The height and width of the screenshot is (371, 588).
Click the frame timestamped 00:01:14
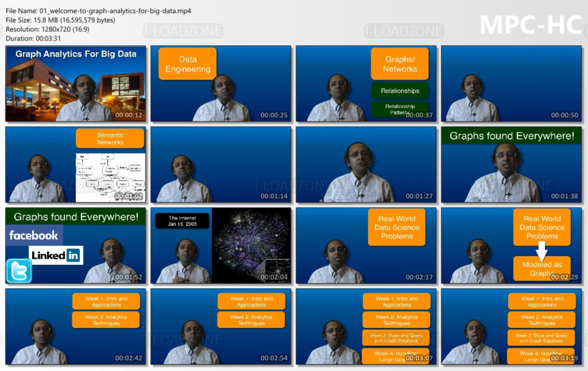point(221,164)
